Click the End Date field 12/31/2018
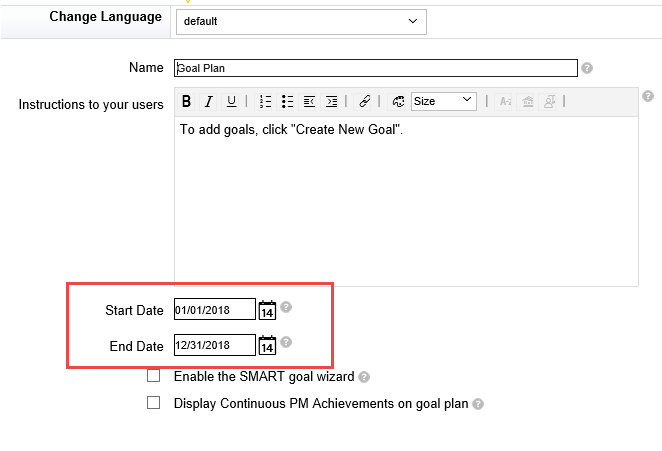 (215, 345)
